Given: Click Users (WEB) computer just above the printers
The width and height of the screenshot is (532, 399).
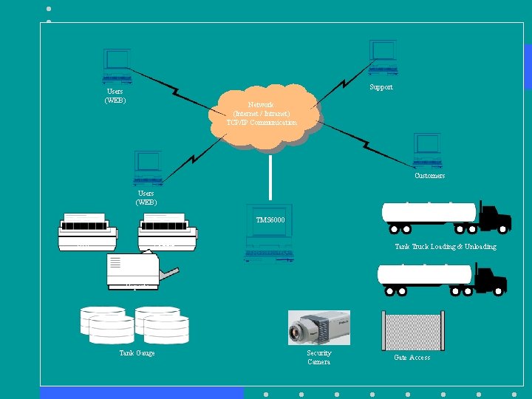Looking at the screenshot, I should 149,168.
